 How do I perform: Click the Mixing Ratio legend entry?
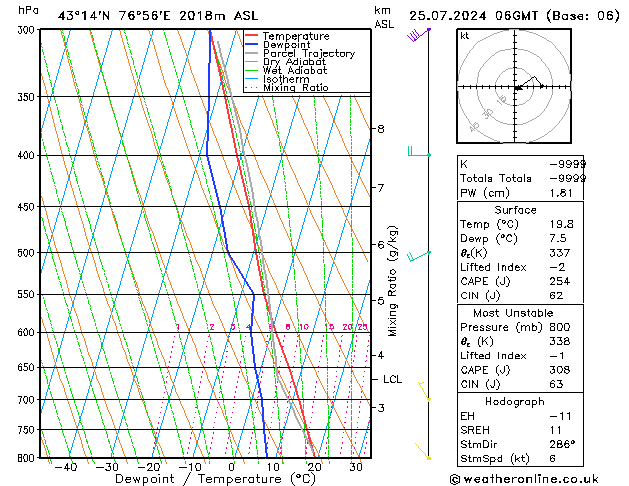(x=286, y=88)
